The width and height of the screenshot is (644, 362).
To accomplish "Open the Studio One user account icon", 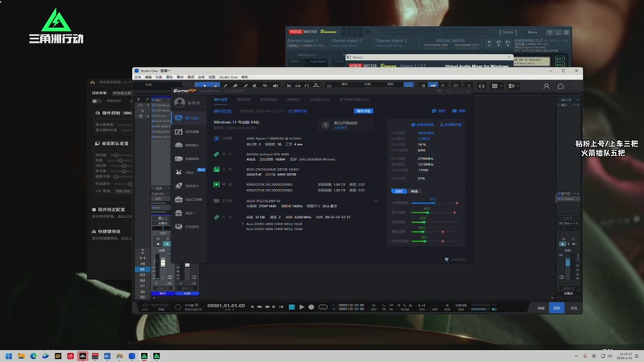I will [547, 86].
